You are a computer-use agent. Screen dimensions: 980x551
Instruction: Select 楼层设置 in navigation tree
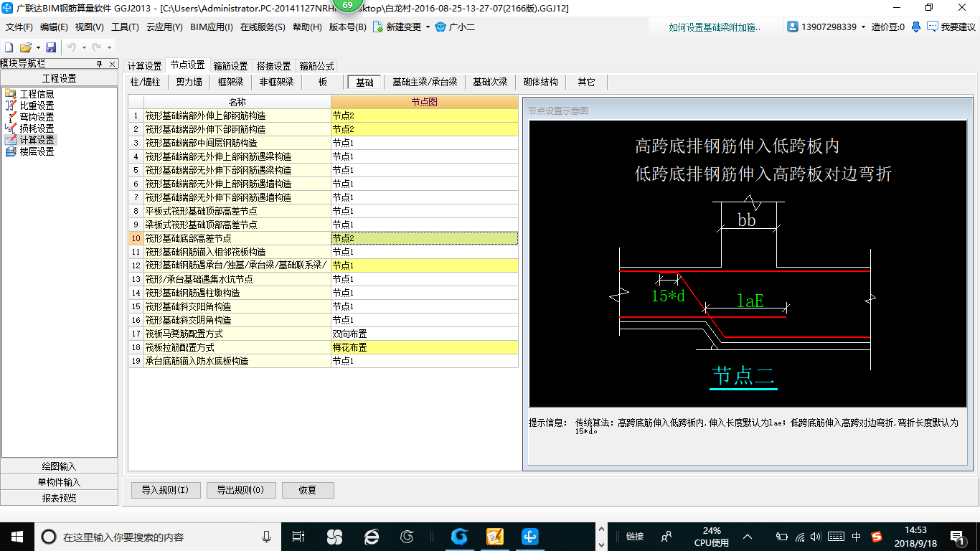37,151
